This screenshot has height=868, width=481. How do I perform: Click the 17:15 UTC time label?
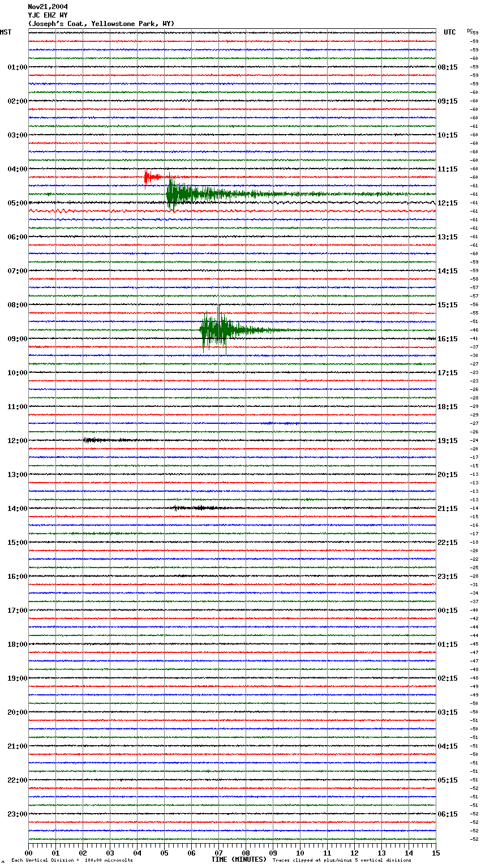pyautogui.click(x=448, y=373)
